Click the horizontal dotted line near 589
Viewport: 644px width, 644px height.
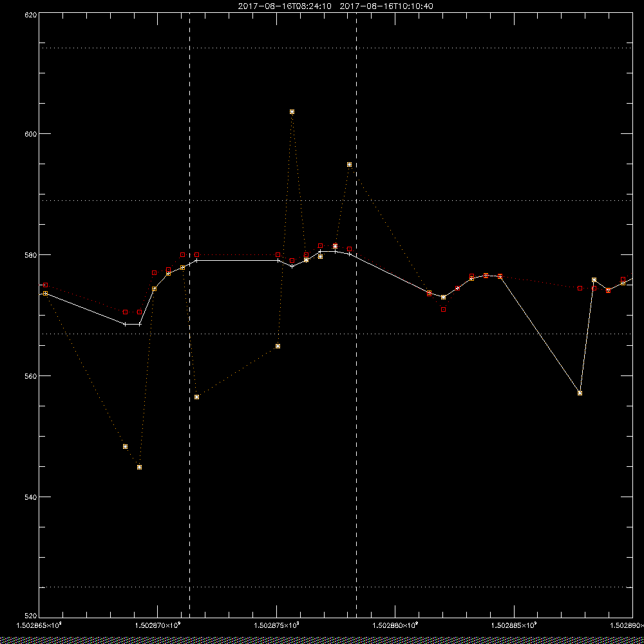point(336,201)
